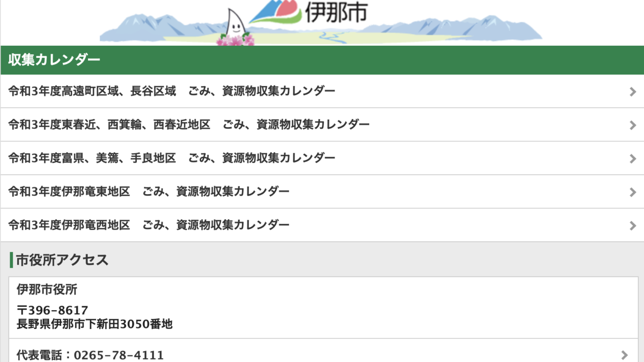The width and height of the screenshot is (644, 362).
Task: Open 令和3年度東春近、西箕輪、西春近地区 calendar
Action: (x=322, y=125)
